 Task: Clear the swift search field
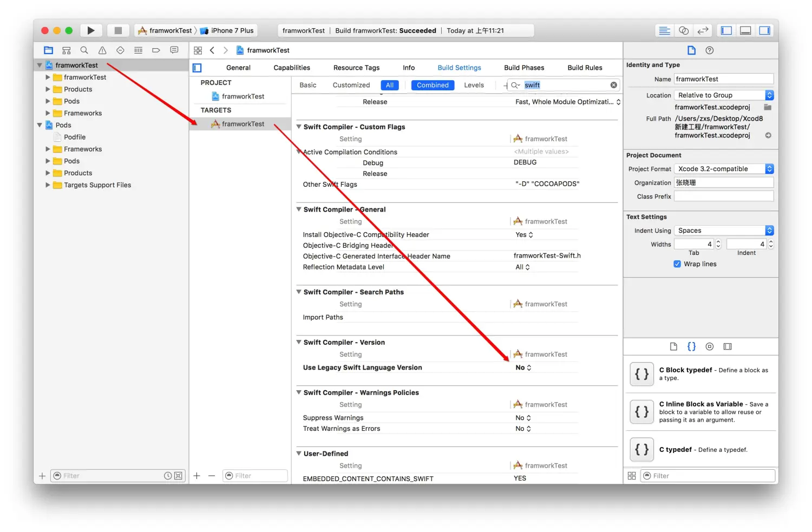[613, 85]
